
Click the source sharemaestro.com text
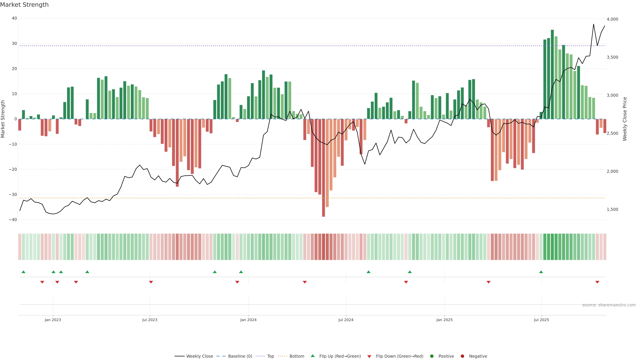pos(609,305)
